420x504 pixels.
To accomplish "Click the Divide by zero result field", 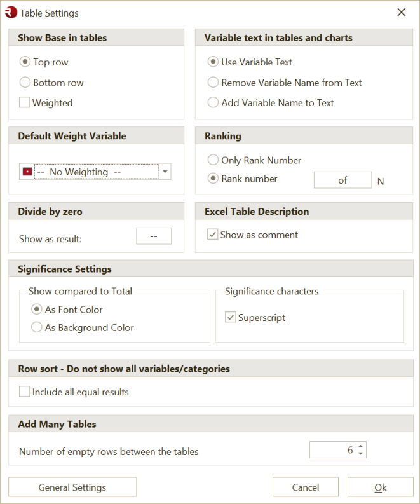I will [x=154, y=236].
